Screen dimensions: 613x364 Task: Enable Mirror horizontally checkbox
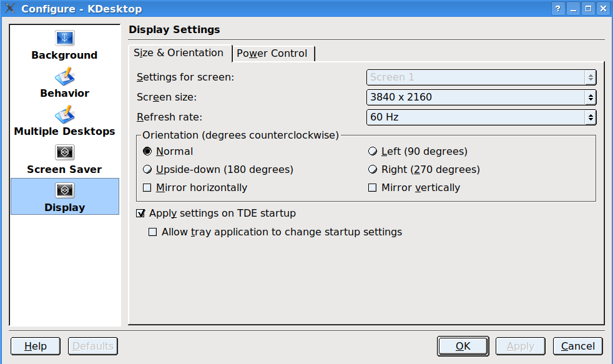point(147,187)
